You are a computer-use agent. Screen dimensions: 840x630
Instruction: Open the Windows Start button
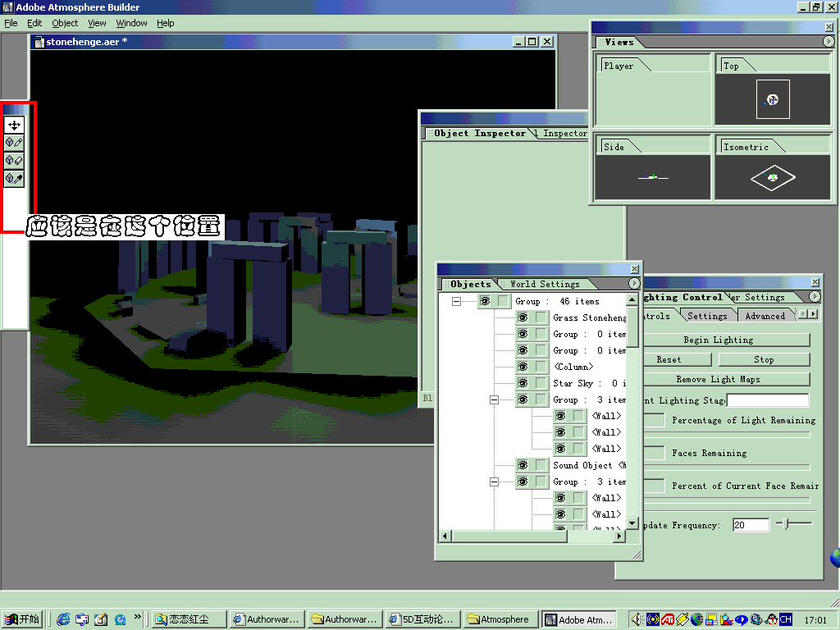[x=22, y=619]
